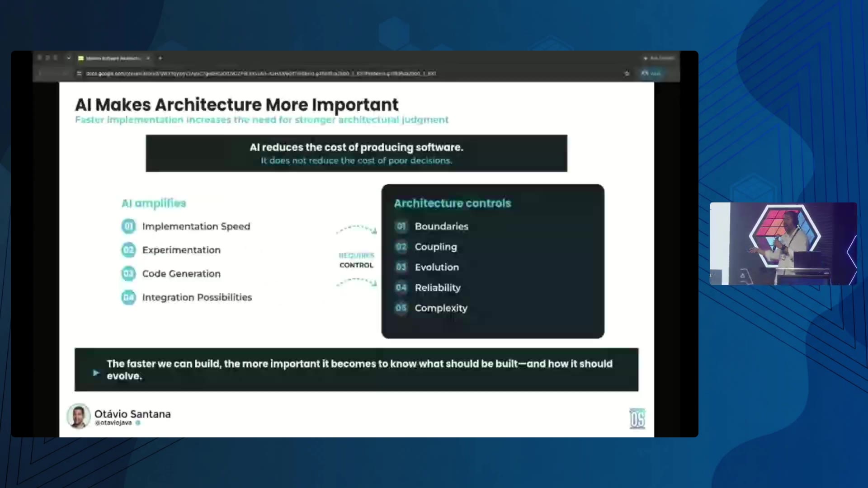Click the 'REQUIRES CONTROL' label between the lists

coord(356,260)
